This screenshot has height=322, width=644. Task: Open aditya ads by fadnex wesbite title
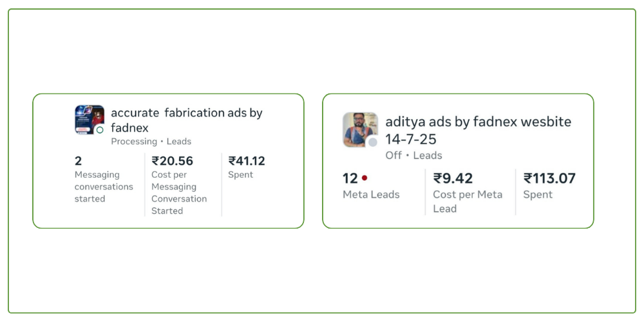[478, 130]
